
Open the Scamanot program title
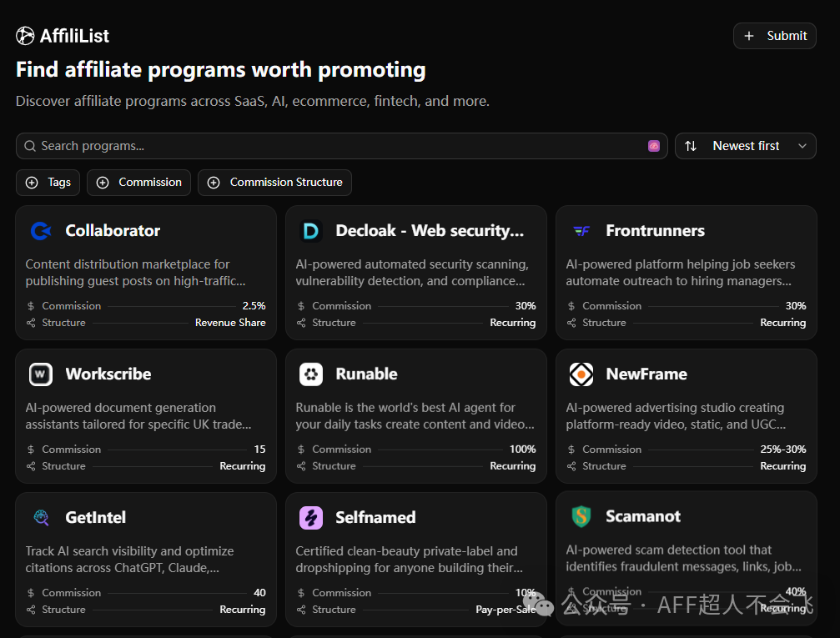[643, 516]
